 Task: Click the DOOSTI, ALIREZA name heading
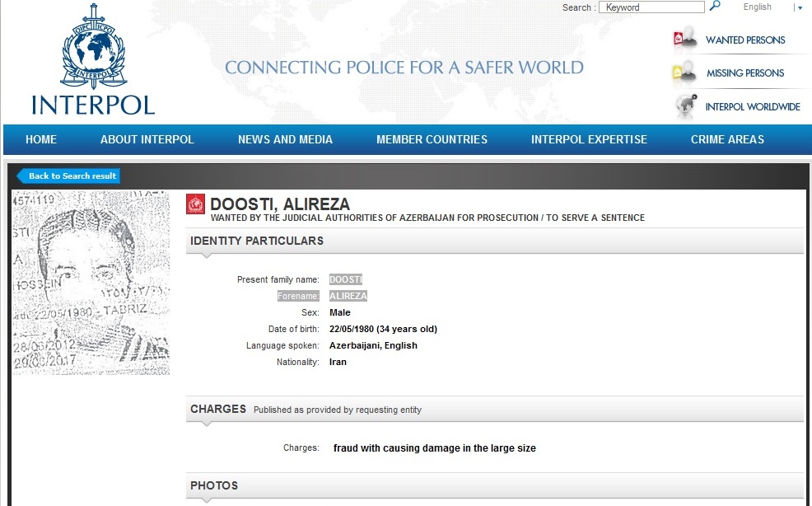tap(280, 204)
